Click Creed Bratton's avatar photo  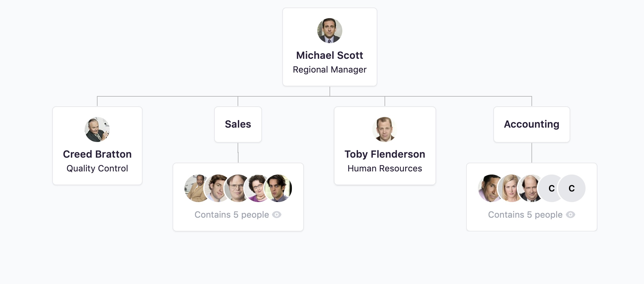pyautogui.click(x=97, y=129)
